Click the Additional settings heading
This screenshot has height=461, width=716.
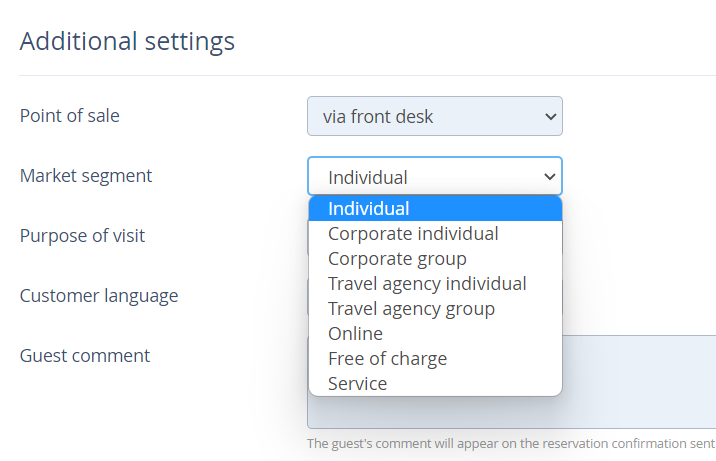click(127, 41)
